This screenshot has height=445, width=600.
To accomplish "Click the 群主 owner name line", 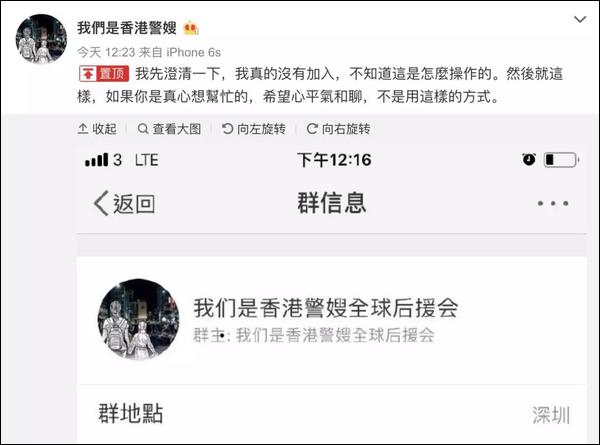I will (x=314, y=335).
